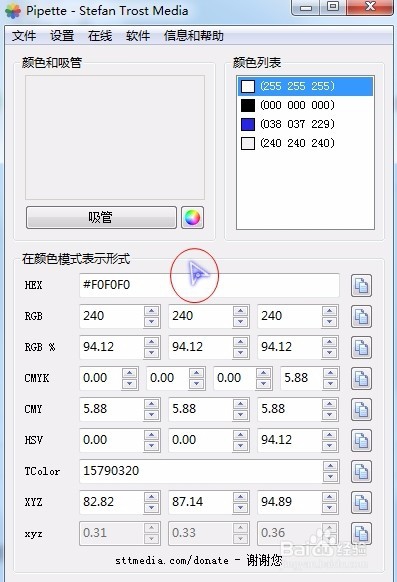Viewport: 397px width, 582px height.
Task: Select white (255 255 255) in color list
Action: click(305, 86)
